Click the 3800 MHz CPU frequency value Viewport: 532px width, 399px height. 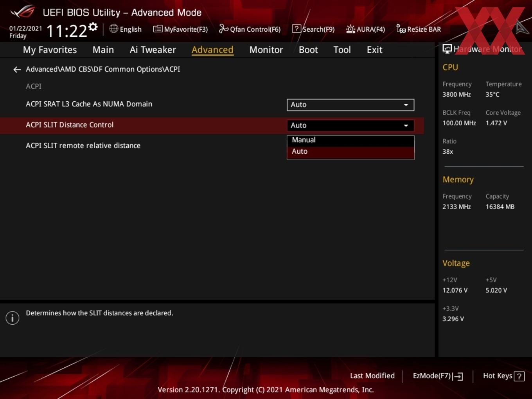click(x=457, y=94)
